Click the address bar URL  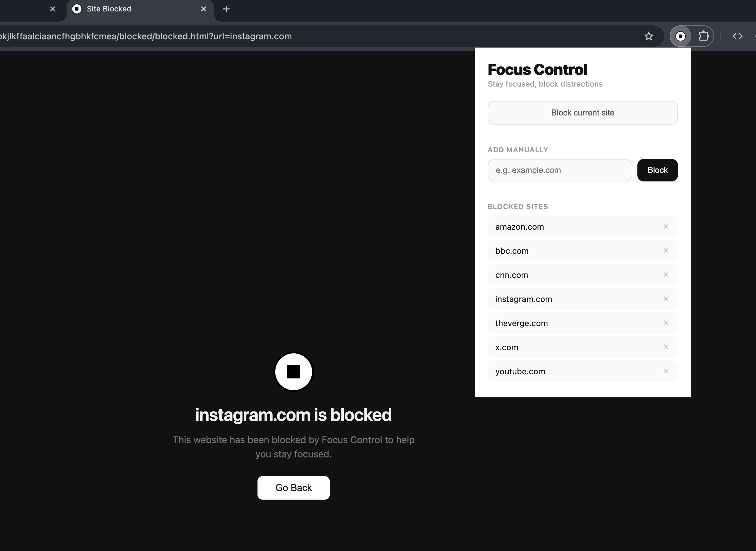tap(146, 36)
